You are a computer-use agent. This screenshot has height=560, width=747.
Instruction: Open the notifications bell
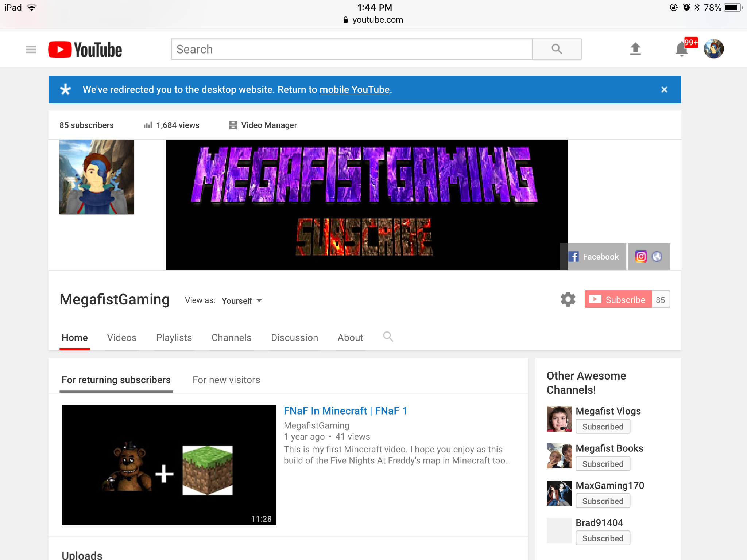682,49
